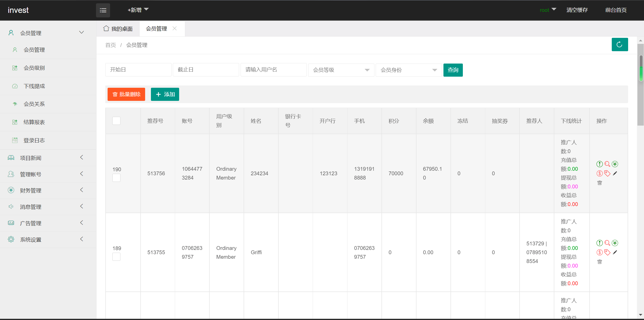Viewport: 644px width, 320px height.
Task: Click the pencil edit icon for member 190
Action: [x=615, y=173]
